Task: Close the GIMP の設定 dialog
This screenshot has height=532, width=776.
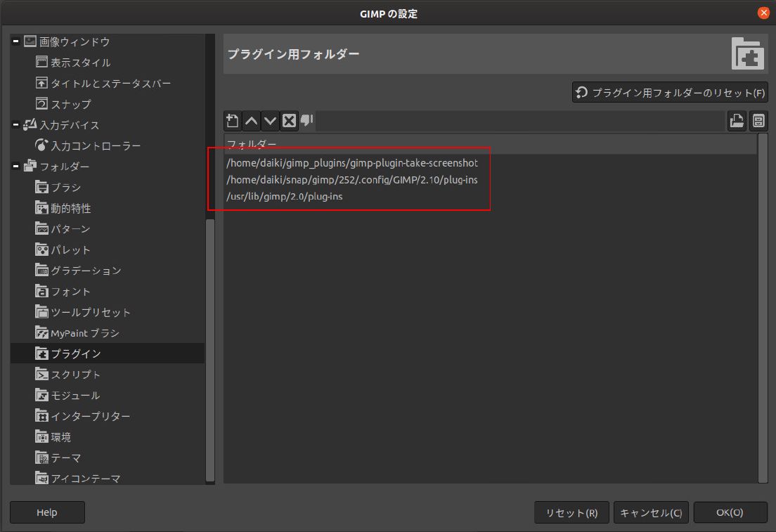Action: coord(763,13)
